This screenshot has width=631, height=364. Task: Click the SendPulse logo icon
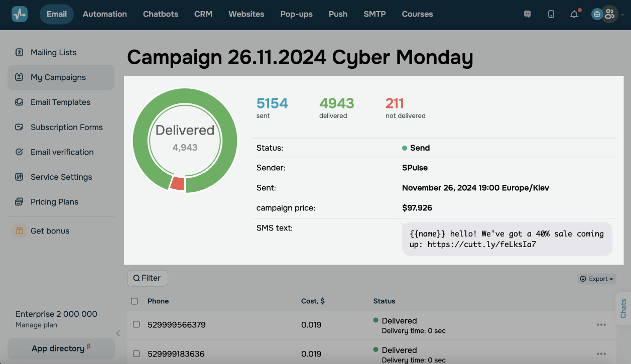click(x=20, y=14)
